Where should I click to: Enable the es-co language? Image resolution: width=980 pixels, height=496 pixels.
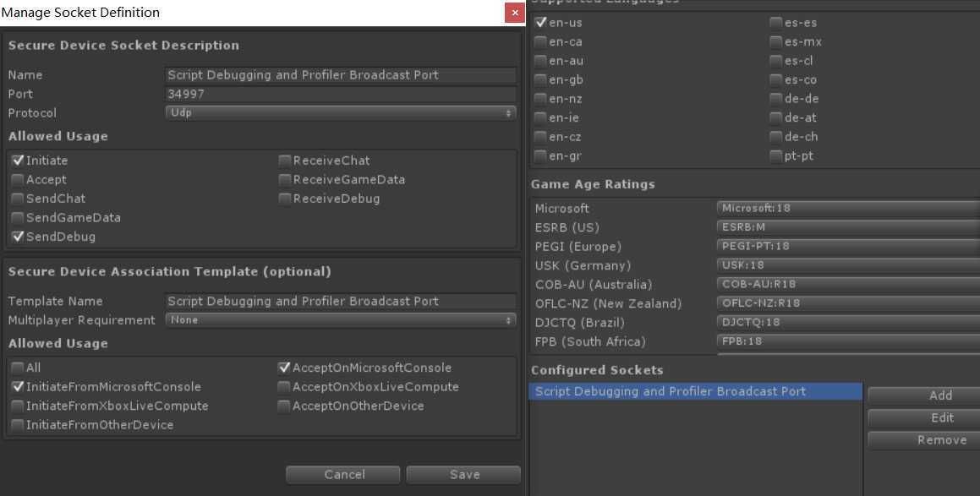point(776,80)
